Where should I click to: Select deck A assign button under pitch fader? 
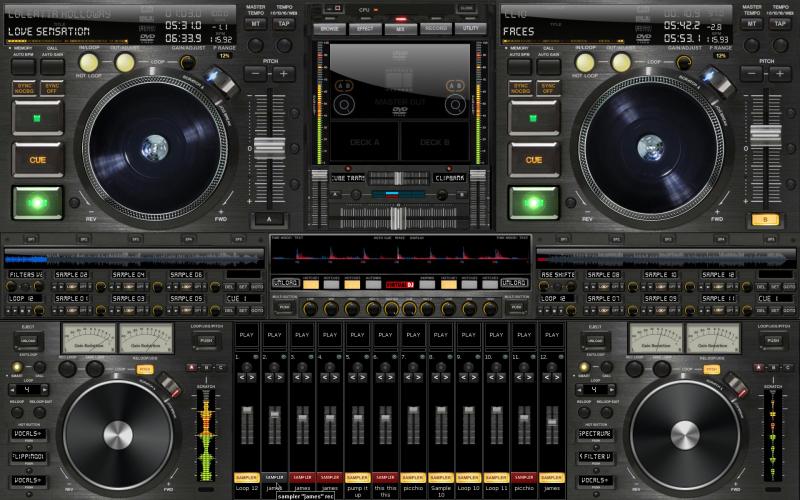click(x=269, y=219)
